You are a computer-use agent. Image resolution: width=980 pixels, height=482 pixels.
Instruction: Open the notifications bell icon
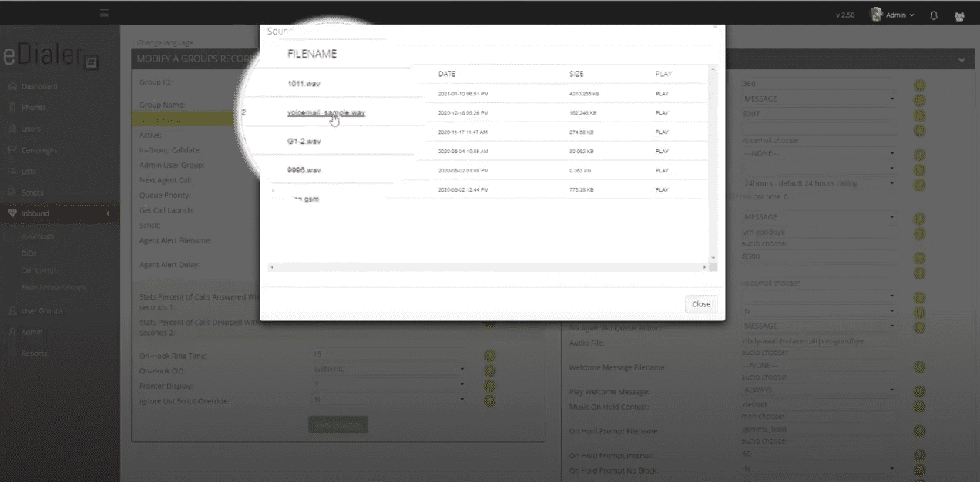934,15
